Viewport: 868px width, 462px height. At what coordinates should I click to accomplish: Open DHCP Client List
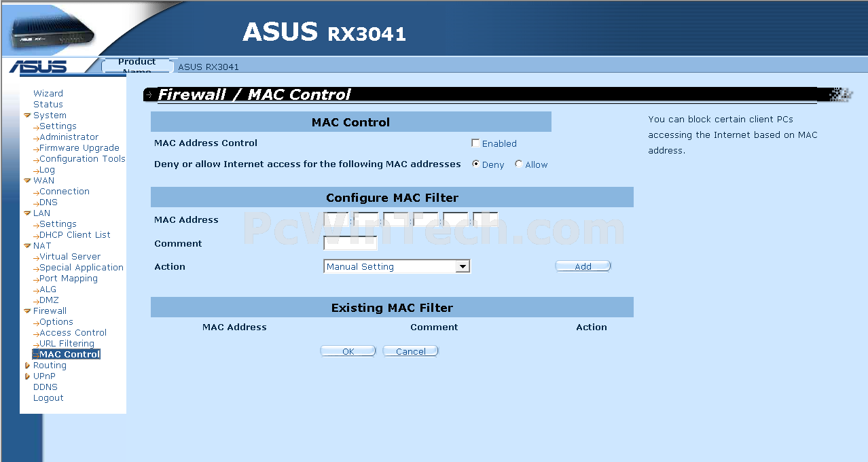pyautogui.click(x=75, y=235)
